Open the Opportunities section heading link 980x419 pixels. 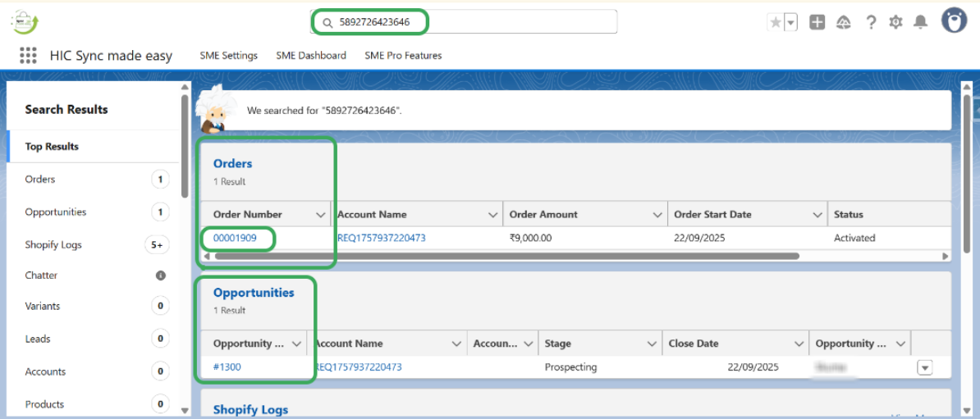[254, 292]
